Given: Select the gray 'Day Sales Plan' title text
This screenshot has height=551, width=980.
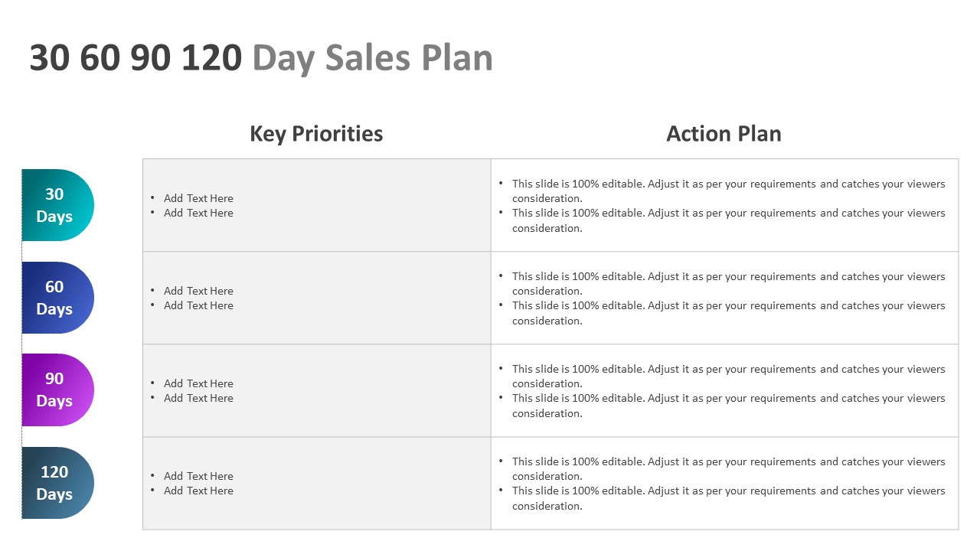Looking at the screenshot, I should point(372,58).
